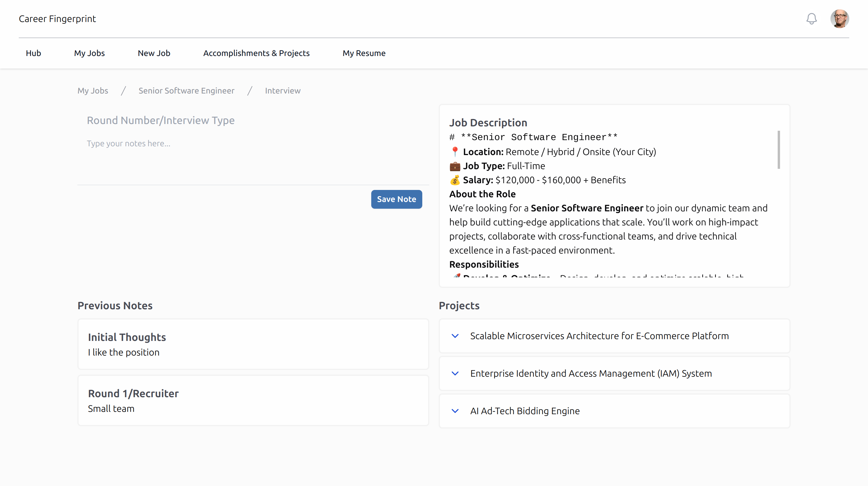Click the Senior Software Engineer breadcrumb link

pos(187,90)
